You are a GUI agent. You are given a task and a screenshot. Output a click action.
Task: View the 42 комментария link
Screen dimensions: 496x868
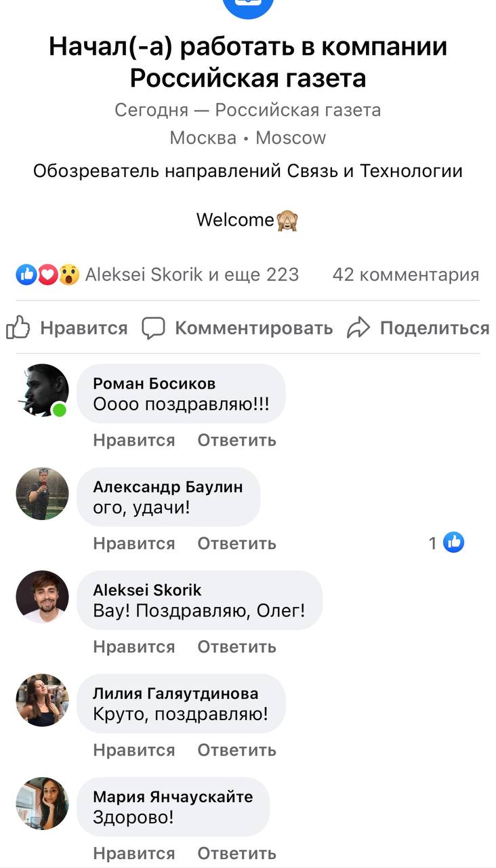click(x=406, y=275)
